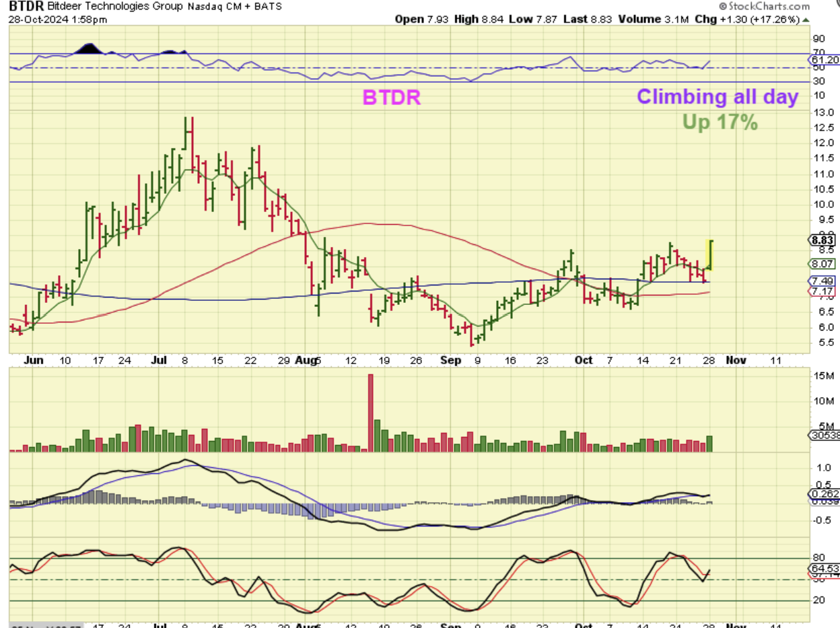Click the 1.0 MACD axis label
Image resolution: width=840 pixels, height=628 pixels.
click(x=823, y=467)
